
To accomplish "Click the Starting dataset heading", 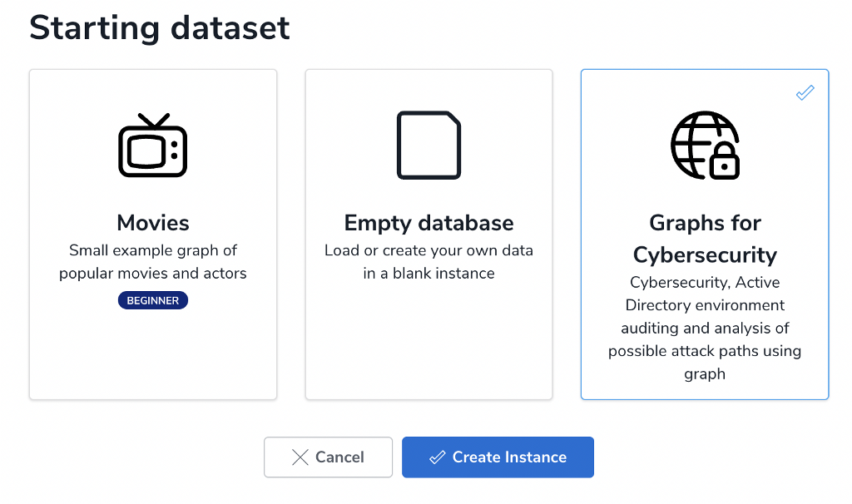I will click(159, 27).
